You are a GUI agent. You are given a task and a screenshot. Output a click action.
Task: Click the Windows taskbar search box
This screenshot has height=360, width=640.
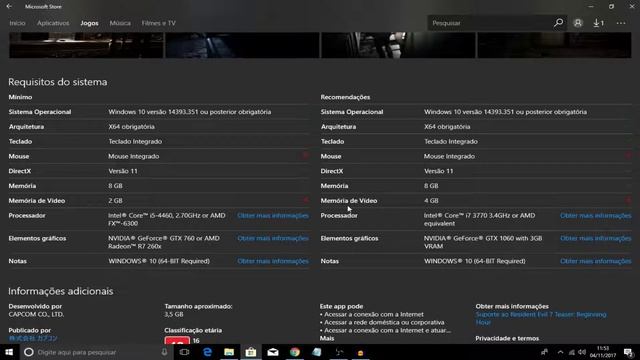point(98,352)
